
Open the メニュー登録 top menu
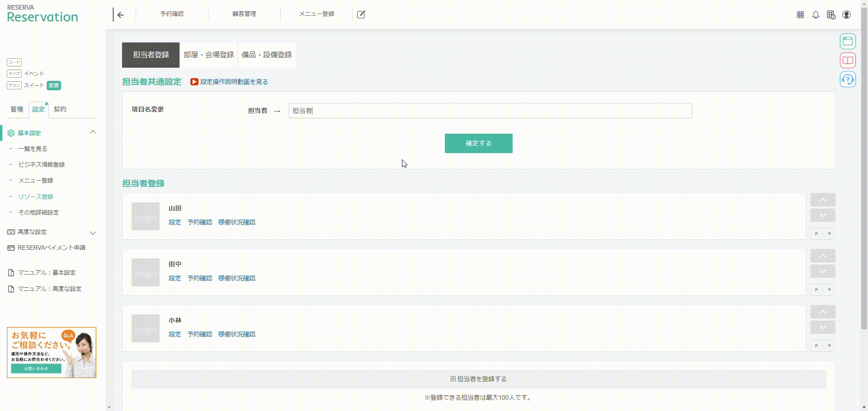coord(316,14)
